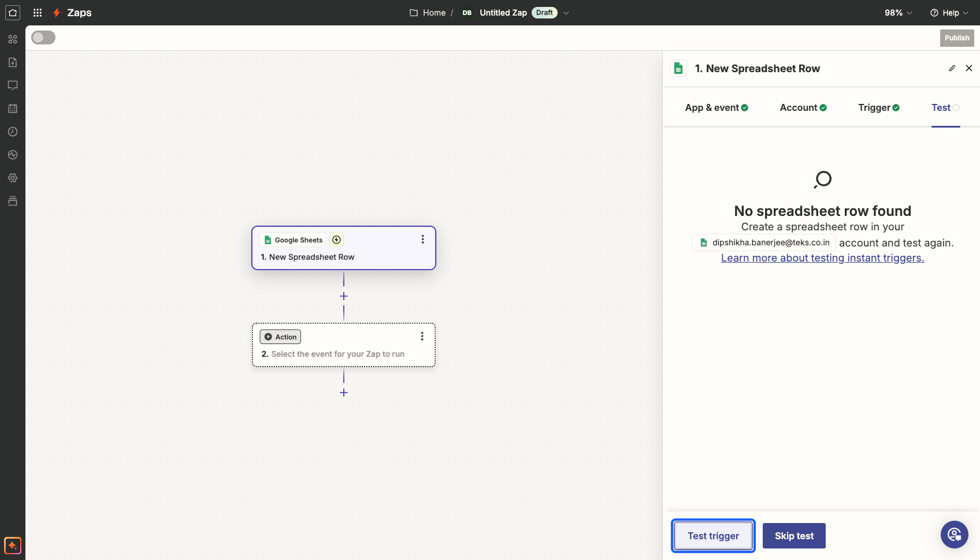Switch to the Trigger tab
The height and width of the screenshot is (560, 980).
point(879,107)
